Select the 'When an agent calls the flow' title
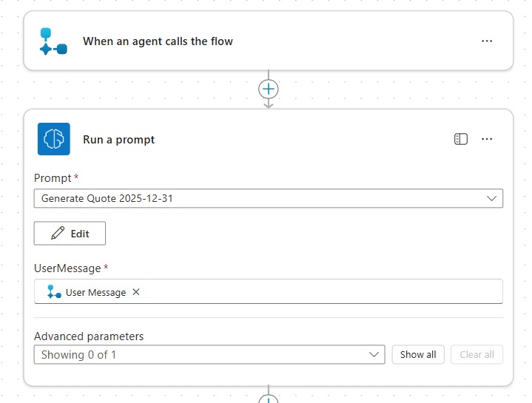 (x=158, y=41)
